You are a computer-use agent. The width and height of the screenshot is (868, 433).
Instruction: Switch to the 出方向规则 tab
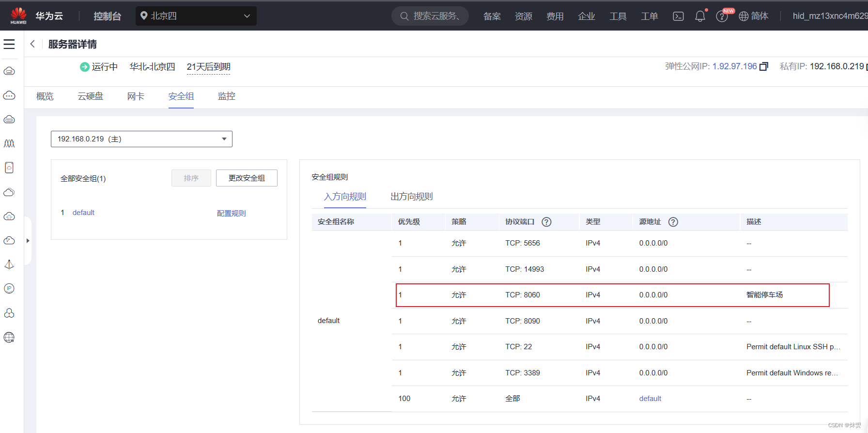pos(412,197)
